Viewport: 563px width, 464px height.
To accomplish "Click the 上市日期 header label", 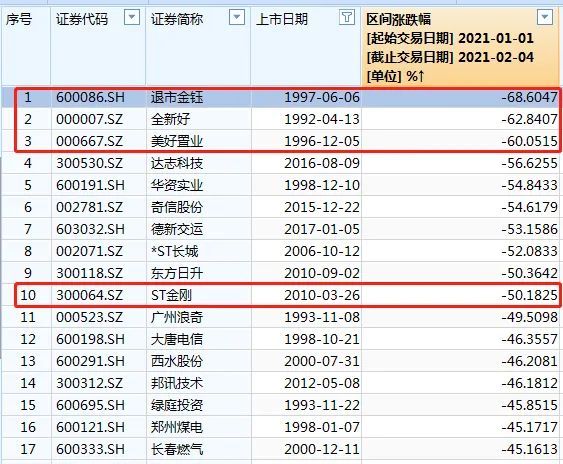I will pyautogui.click(x=282, y=19).
